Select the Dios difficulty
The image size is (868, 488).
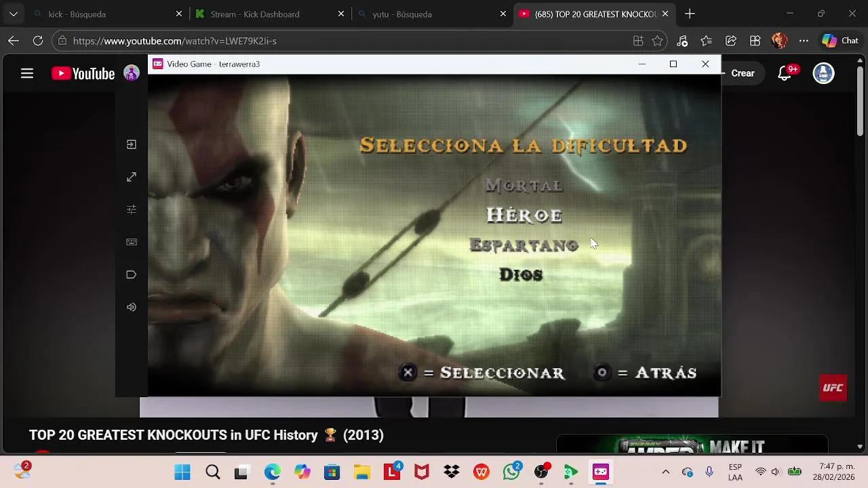click(521, 274)
